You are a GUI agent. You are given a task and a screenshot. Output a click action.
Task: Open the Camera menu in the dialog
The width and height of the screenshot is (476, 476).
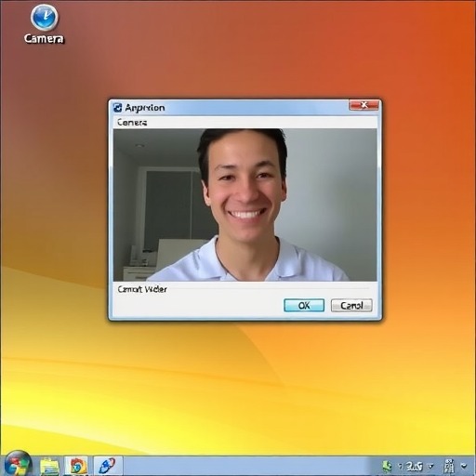pyautogui.click(x=132, y=123)
